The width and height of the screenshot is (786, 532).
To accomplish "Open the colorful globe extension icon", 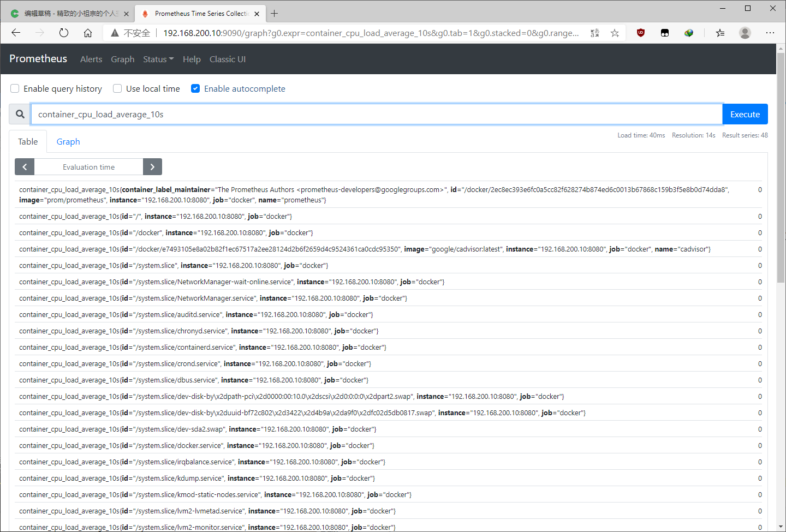I will click(x=689, y=33).
